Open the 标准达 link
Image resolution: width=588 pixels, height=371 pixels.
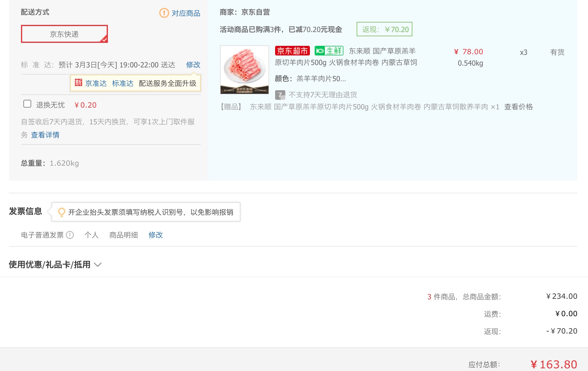(123, 83)
